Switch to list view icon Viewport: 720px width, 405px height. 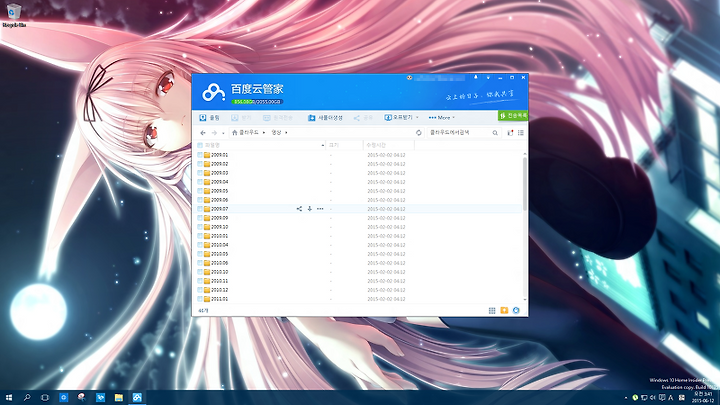click(521, 133)
